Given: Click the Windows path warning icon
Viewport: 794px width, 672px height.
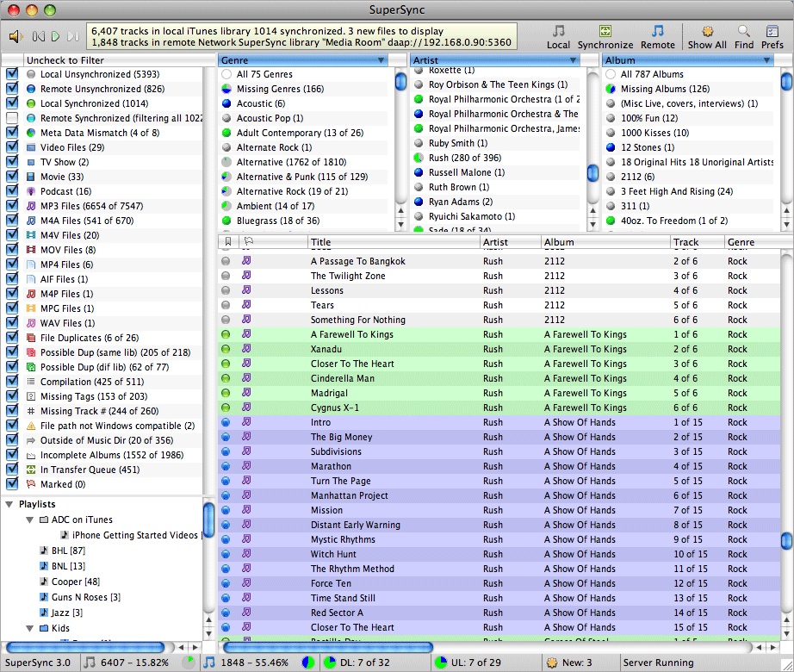Looking at the screenshot, I should coord(31,426).
